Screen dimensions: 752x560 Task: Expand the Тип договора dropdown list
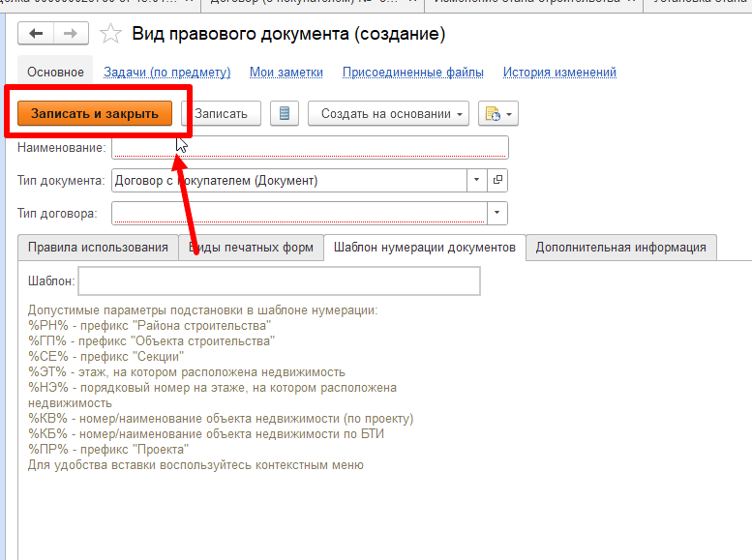(497, 213)
